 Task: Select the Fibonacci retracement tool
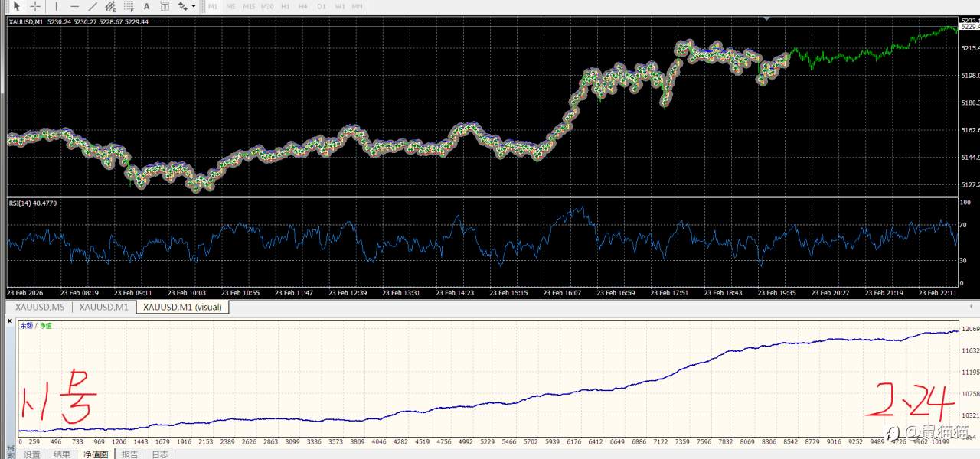pyautogui.click(x=129, y=5)
